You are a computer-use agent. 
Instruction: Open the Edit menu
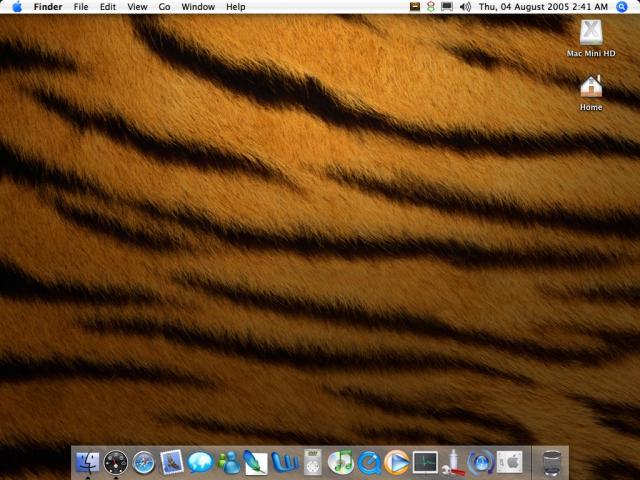108,7
